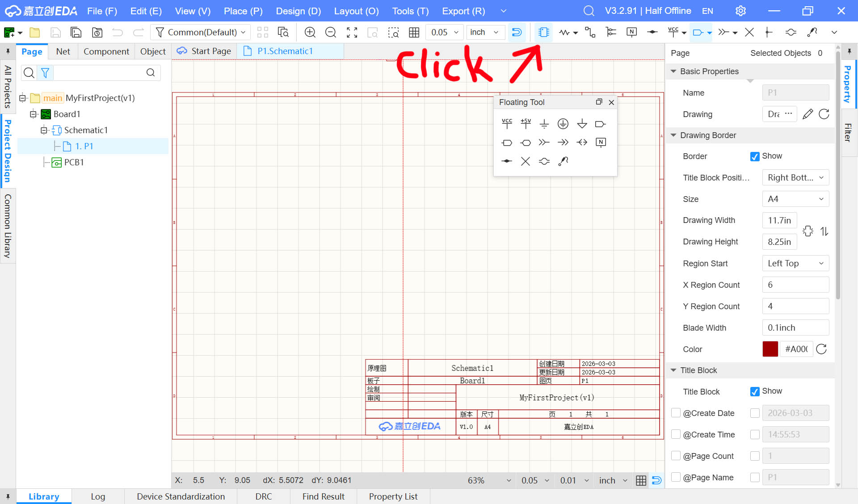Open the Design (D) menu

coord(298,11)
